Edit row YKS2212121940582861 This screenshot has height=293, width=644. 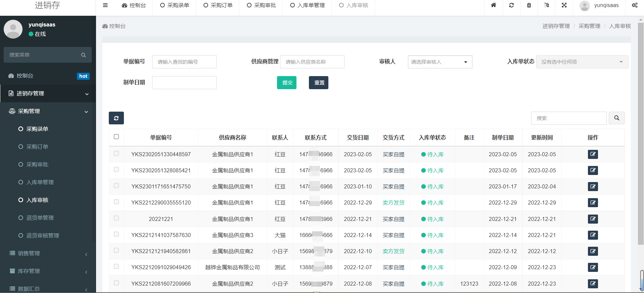(593, 251)
